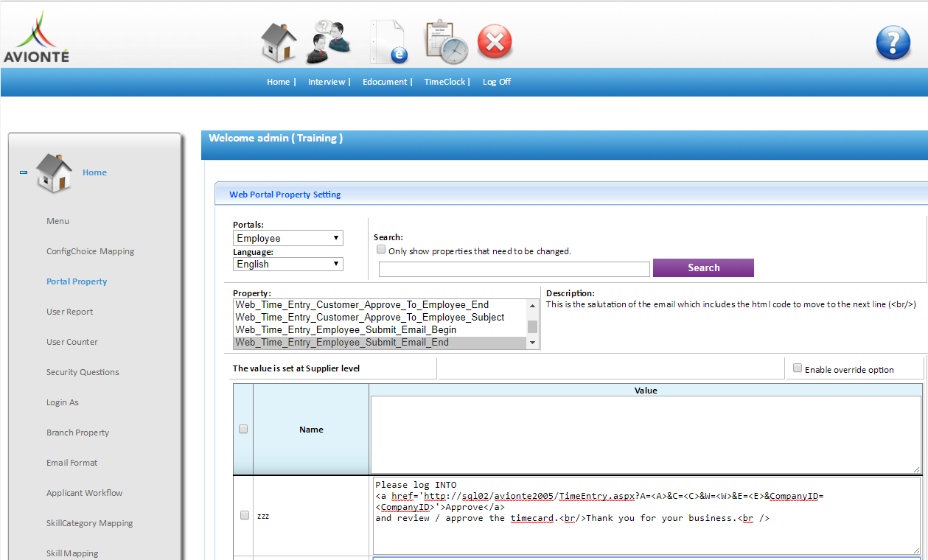Click the red Log Off X icon
Image resolution: width=928 pixels, height=560 pixels.
pyautogui.click(x=495, y=42)
